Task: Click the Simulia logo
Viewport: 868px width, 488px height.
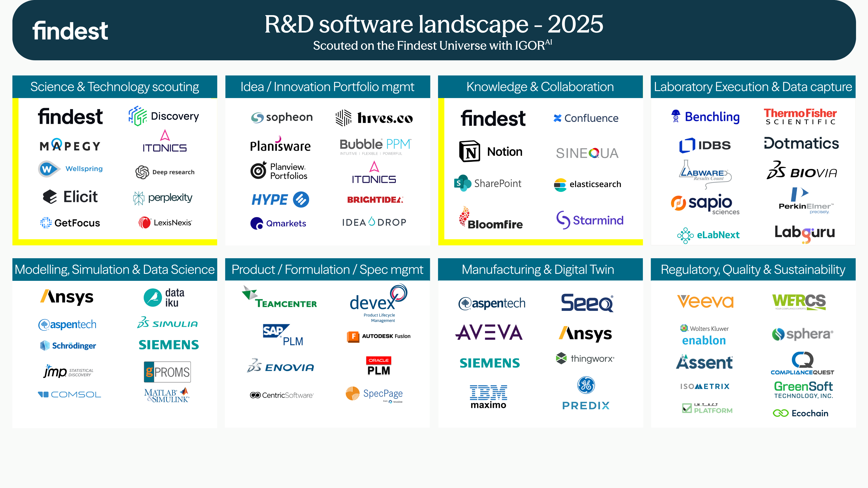Action: click(167, 323)
